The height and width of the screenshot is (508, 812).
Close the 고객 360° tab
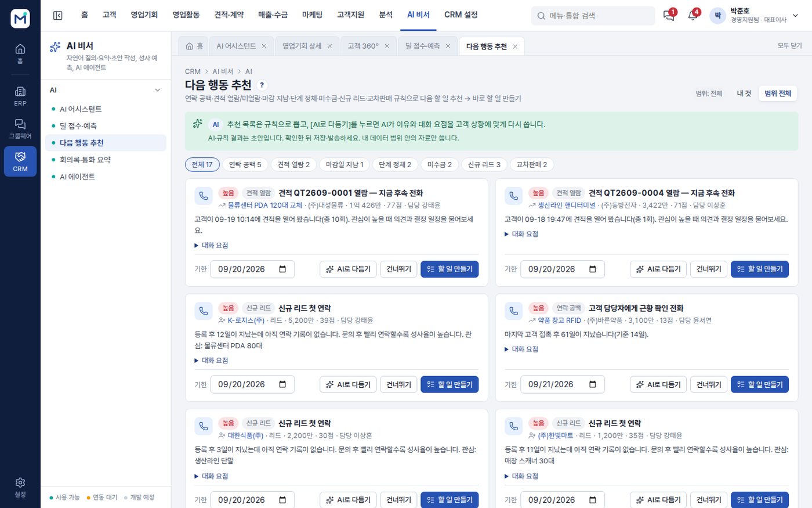point(387,46)
